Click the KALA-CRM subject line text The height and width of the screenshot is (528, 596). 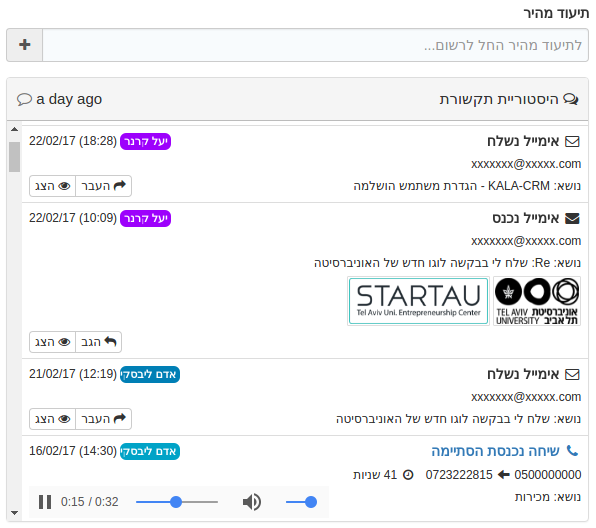click(x=467, y=186)
